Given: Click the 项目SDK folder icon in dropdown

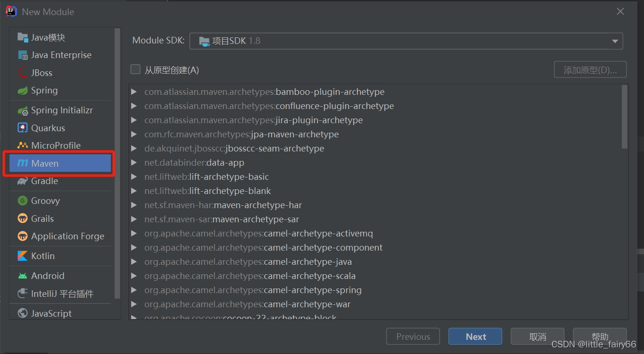Looking at the screenshot, I should 204,41.
